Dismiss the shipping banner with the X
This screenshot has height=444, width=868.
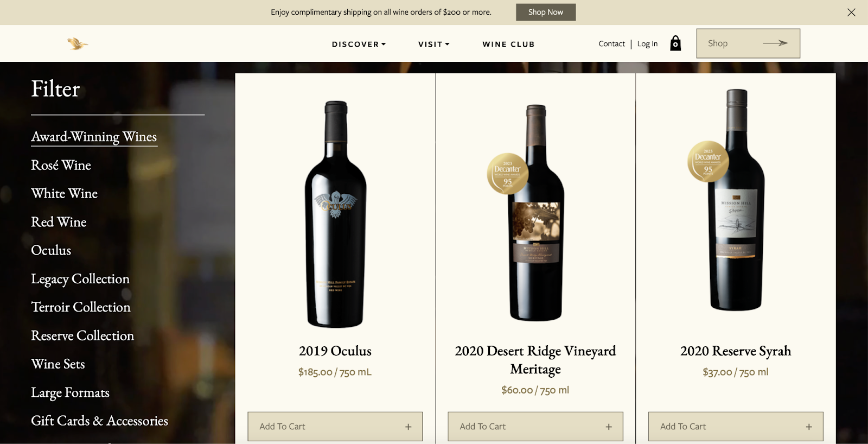point(851,12)
